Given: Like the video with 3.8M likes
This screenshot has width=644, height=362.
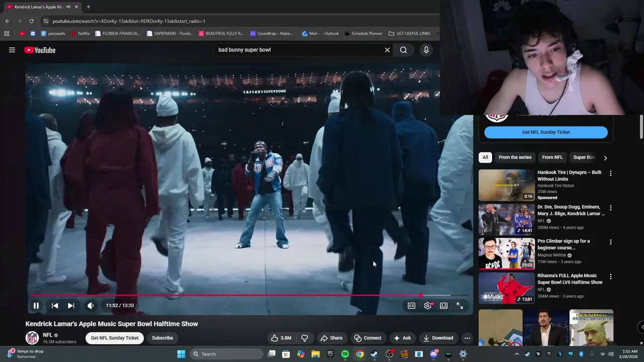Looking at the screenshot, I should 281,338.
